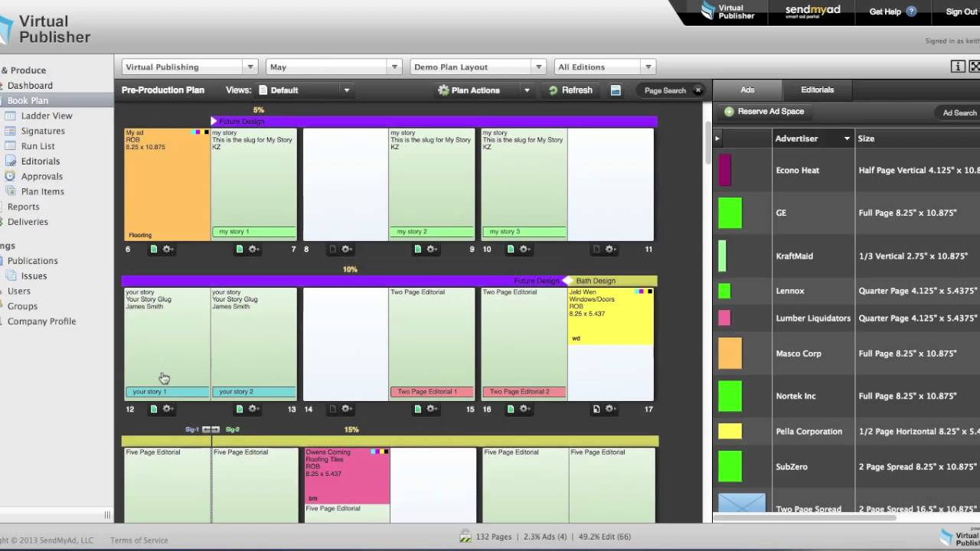The image size is (980, 551).
Task: Open Company Profile in the sidebar
Action: 41,321
